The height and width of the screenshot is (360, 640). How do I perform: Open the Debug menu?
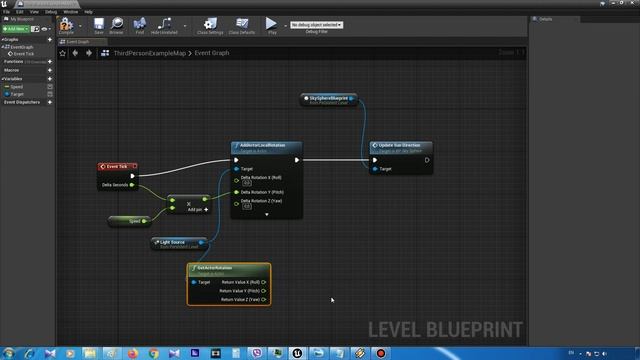[x=51, y=12]
